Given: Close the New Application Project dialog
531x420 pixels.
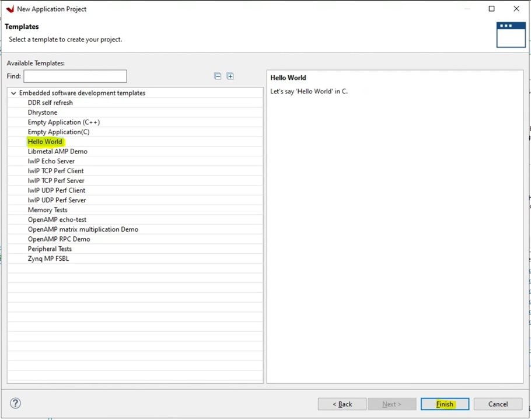Looking at the screenshot, I should click(516, 9).
